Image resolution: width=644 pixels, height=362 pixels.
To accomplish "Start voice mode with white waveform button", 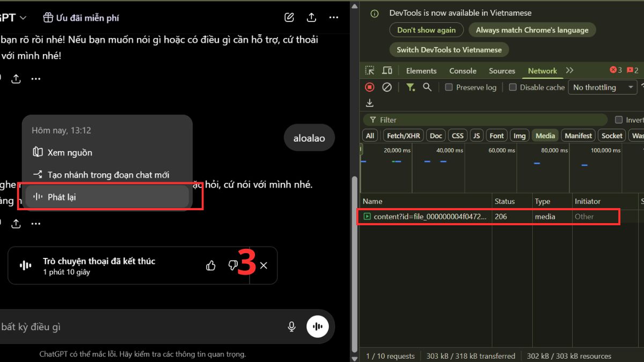I will 318,327.
